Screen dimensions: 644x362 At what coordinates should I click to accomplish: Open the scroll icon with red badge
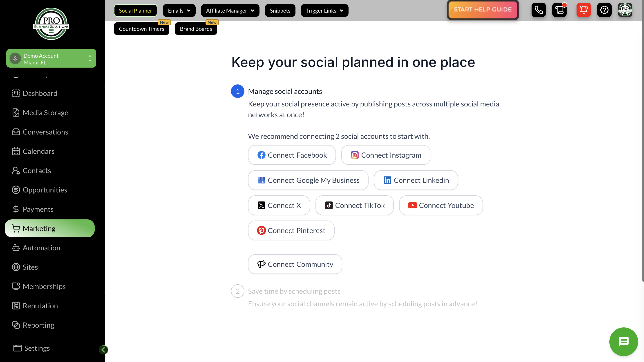(559, 10)
